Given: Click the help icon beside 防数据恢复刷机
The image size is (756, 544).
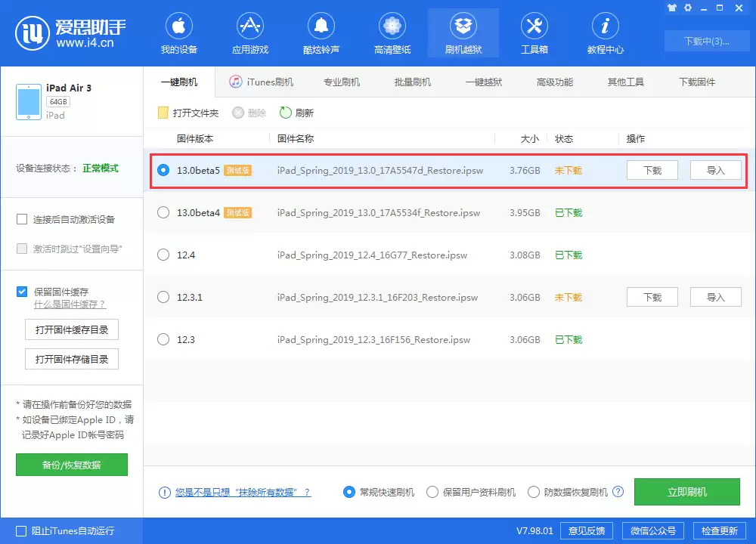Looking at the screenshot, I should pyautogui.click(x=618, y=491).
